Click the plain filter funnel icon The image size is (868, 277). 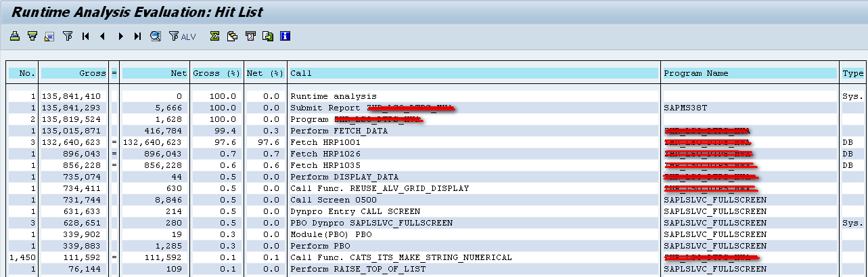tap(68, 37)
